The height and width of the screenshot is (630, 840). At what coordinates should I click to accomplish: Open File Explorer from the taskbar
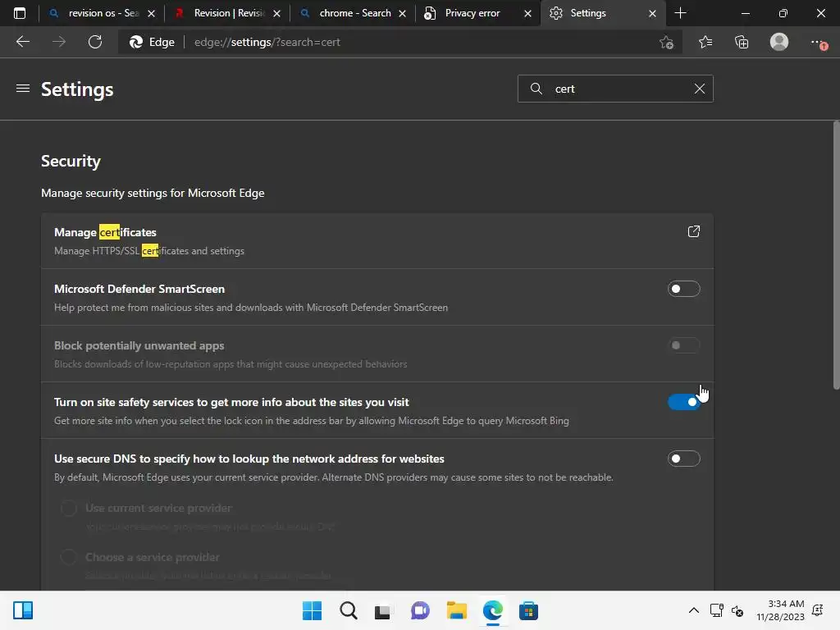coord(456,610)
